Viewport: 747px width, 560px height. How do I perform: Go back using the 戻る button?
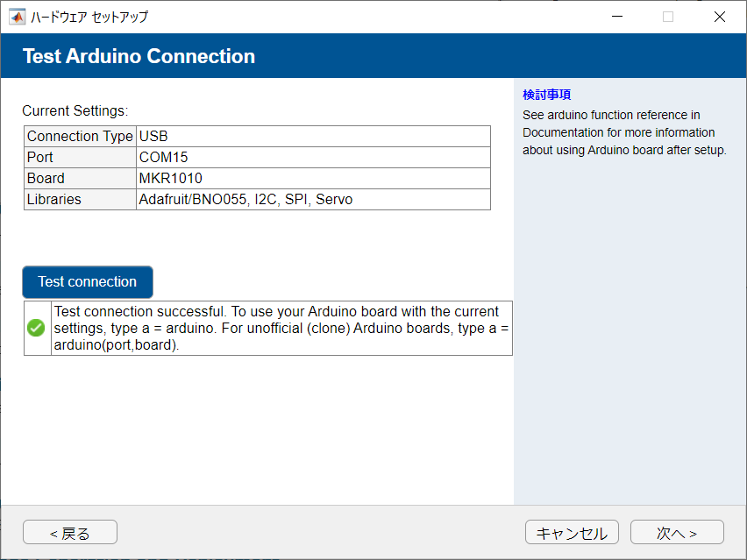click(x=69, y=532)
